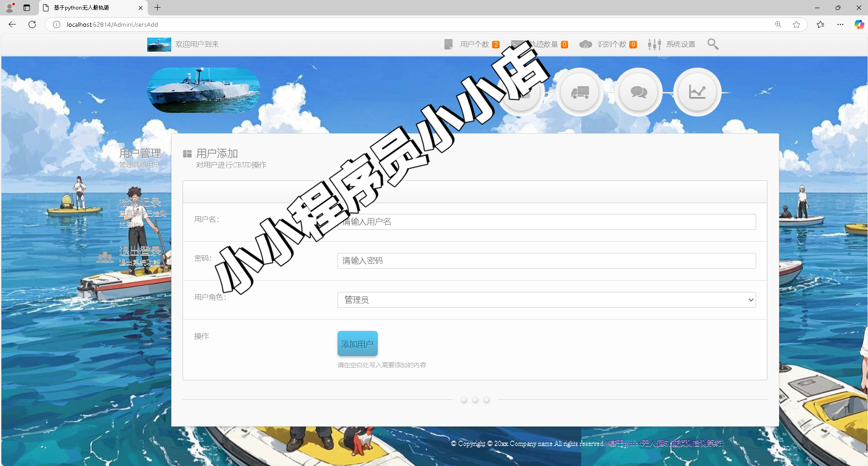This screenshot has width=868, height=466.
Task: Click the search magnifier icon in header
Action: click(713, 44)
